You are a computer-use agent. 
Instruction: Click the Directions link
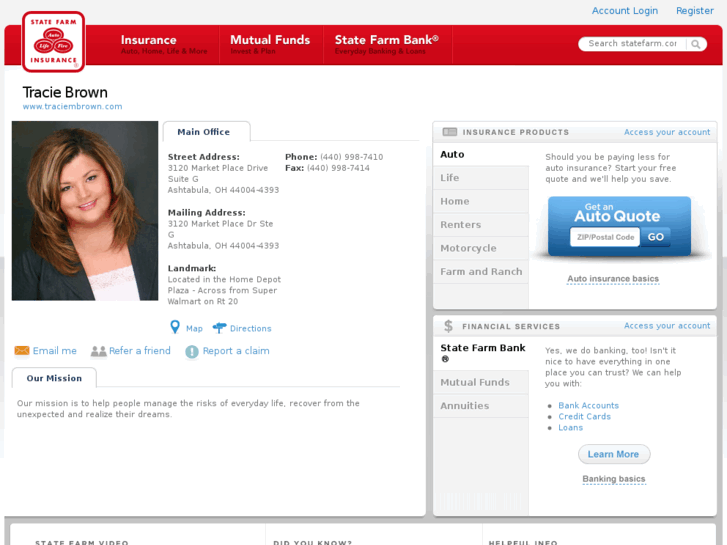tap(251, 328)
